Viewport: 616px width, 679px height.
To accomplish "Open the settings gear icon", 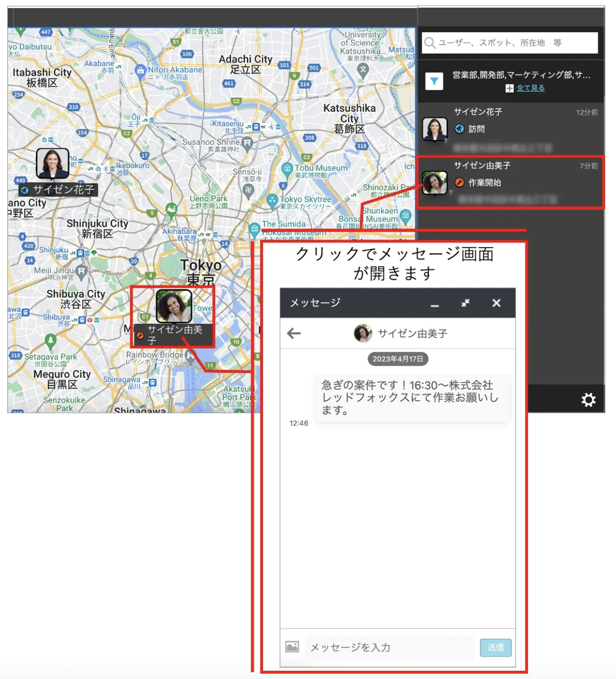I will [x=588, y=400].
